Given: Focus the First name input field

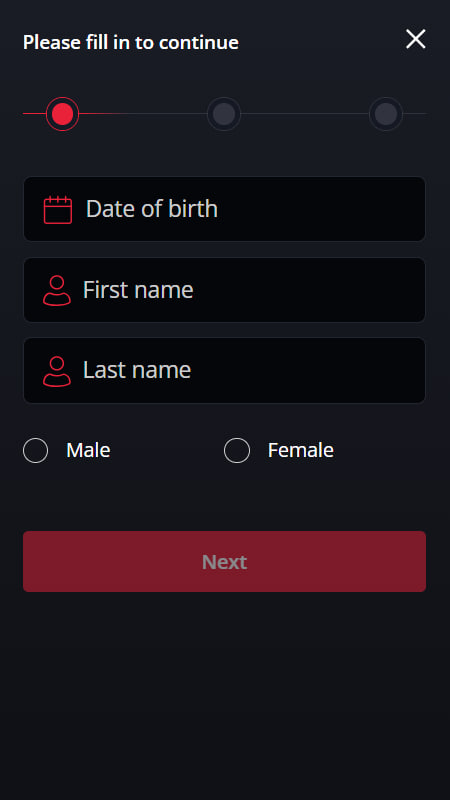Looking at the screenshot, I should [x=224, y=290].
